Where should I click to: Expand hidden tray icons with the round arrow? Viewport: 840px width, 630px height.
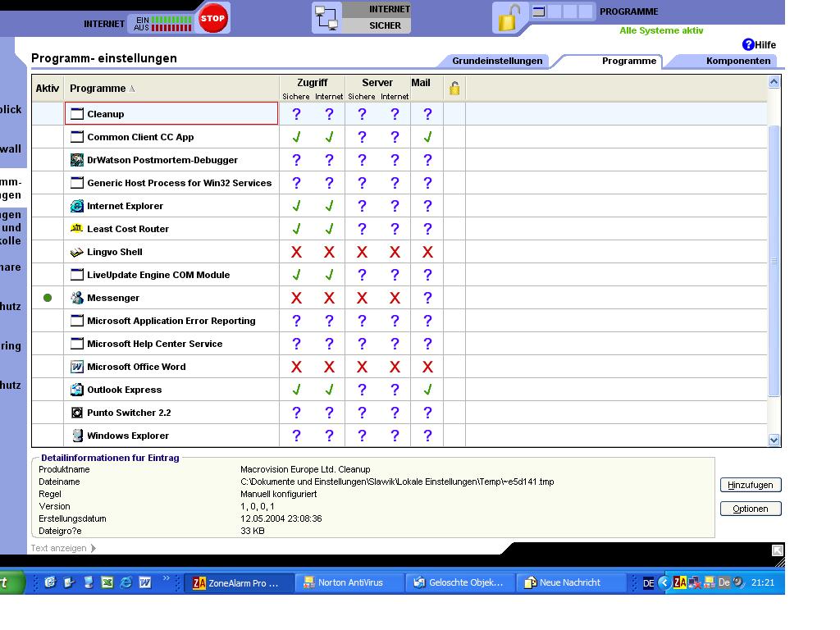pos(664,582)
